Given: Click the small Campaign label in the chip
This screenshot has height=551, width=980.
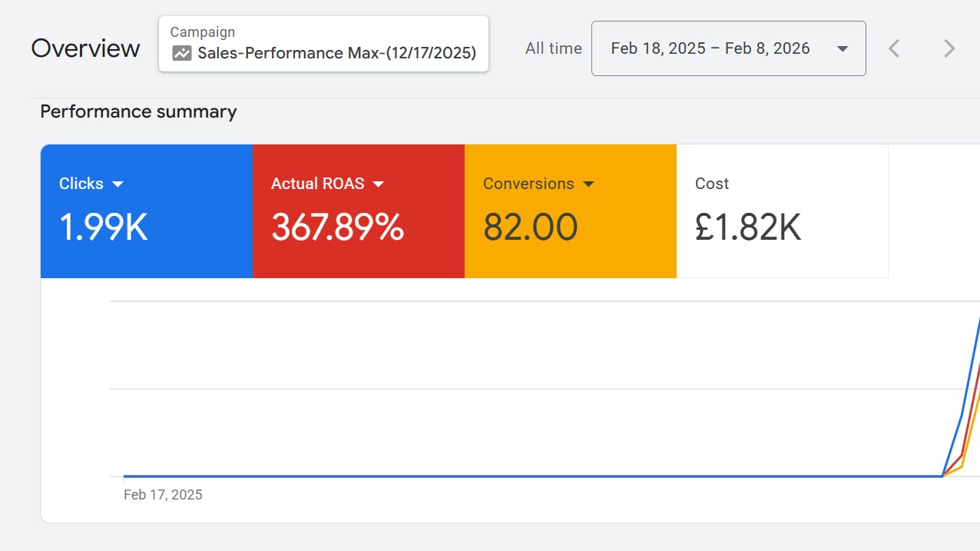Looking at the screenshot, I should [x=203, y=32].
